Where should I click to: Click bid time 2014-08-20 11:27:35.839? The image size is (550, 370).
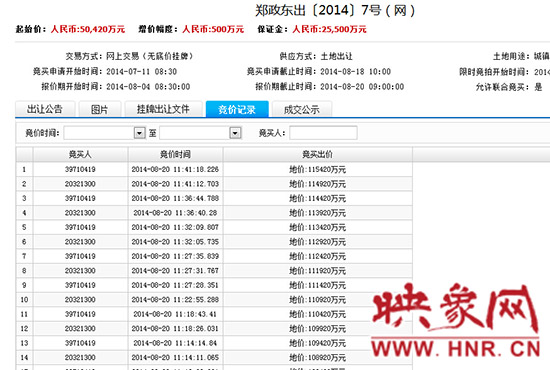[175, 256]
